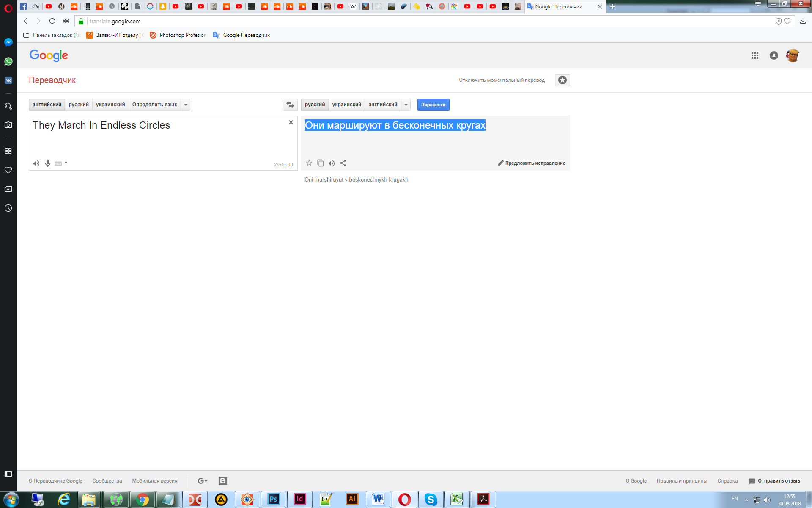Screen dimensions: 812x508
Task: Click Отправить отзыв feedback button
Action: (774, 481)
